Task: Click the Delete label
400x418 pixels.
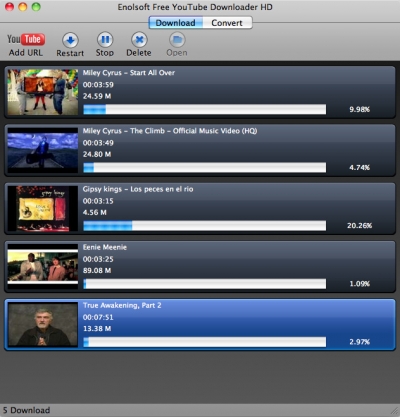Action: (139, 53)
